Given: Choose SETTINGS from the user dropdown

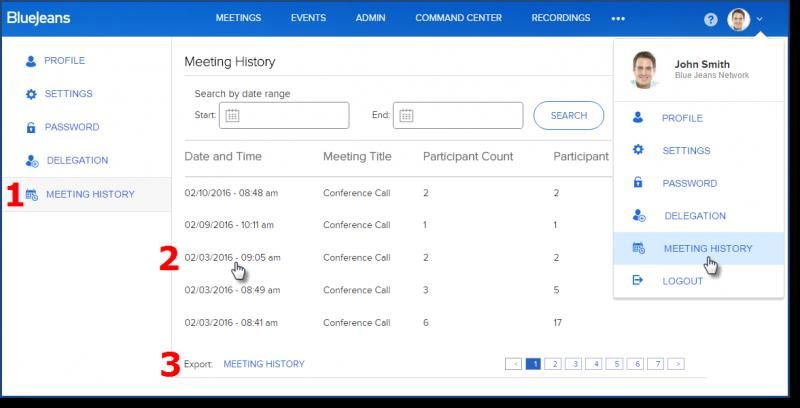Looking at the screenshot, I should (x=686, y=150).
